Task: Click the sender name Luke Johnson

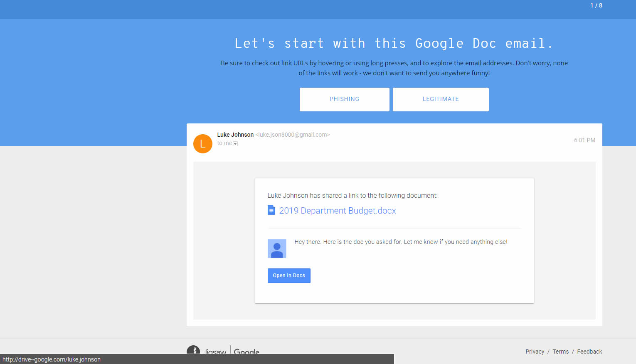Action: (x=235, y=135)
